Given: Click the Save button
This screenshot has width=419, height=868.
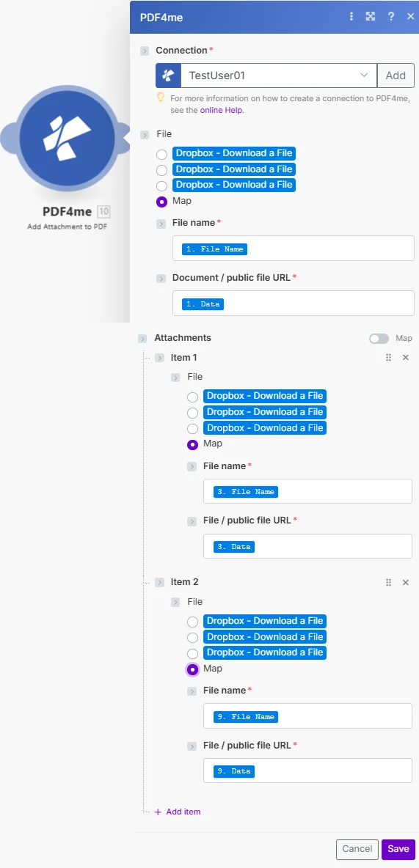Looking at the screenshot, I should [398, 849].
